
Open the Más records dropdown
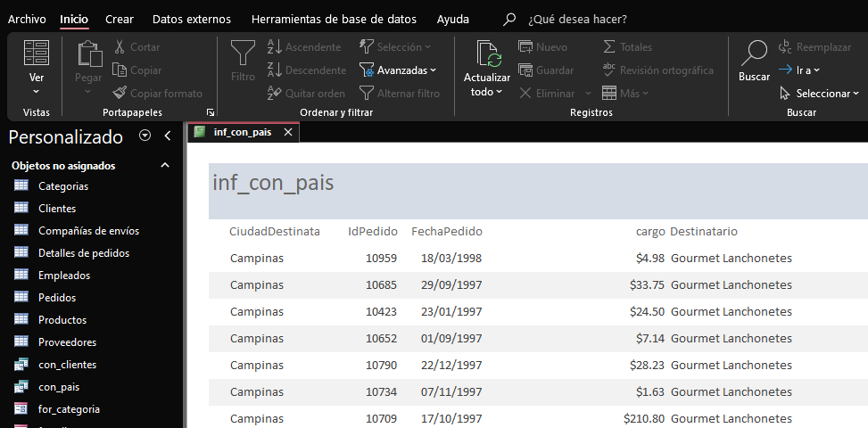(625, 94)
